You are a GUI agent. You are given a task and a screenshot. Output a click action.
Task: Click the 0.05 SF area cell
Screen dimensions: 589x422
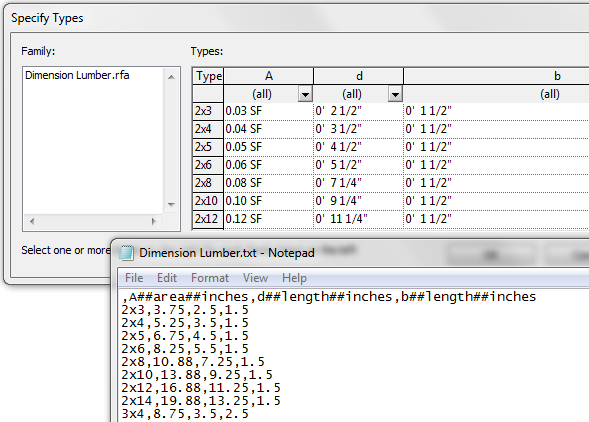click(x=269, y=147)
